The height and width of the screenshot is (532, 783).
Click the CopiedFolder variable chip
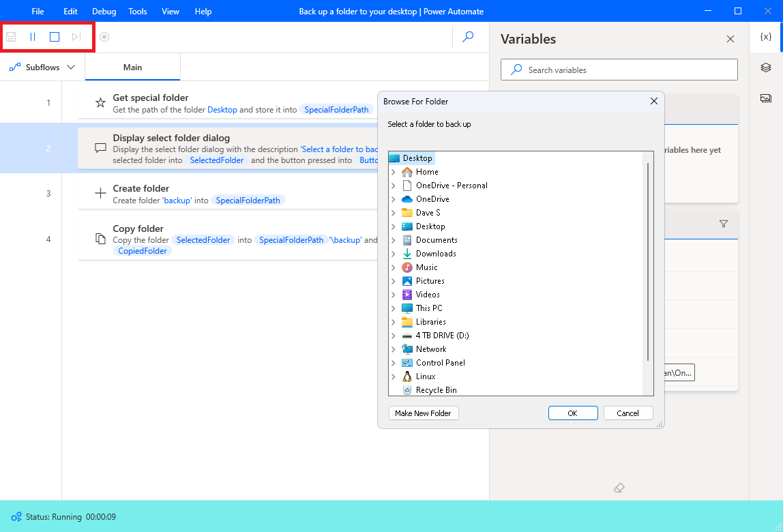point(143,251)
